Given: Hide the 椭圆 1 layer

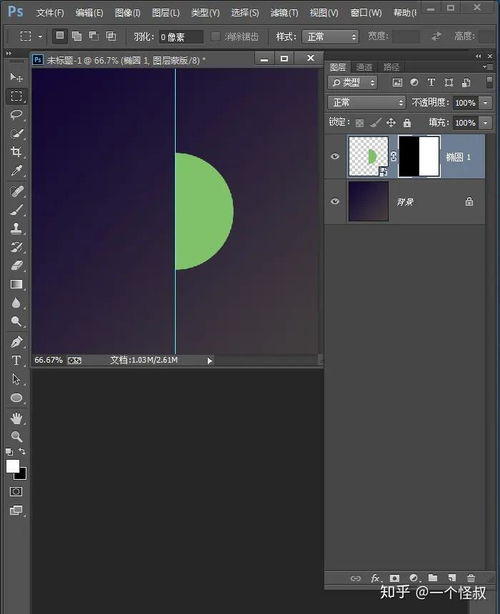Looking at the screenshot, I should pos(335,156).
